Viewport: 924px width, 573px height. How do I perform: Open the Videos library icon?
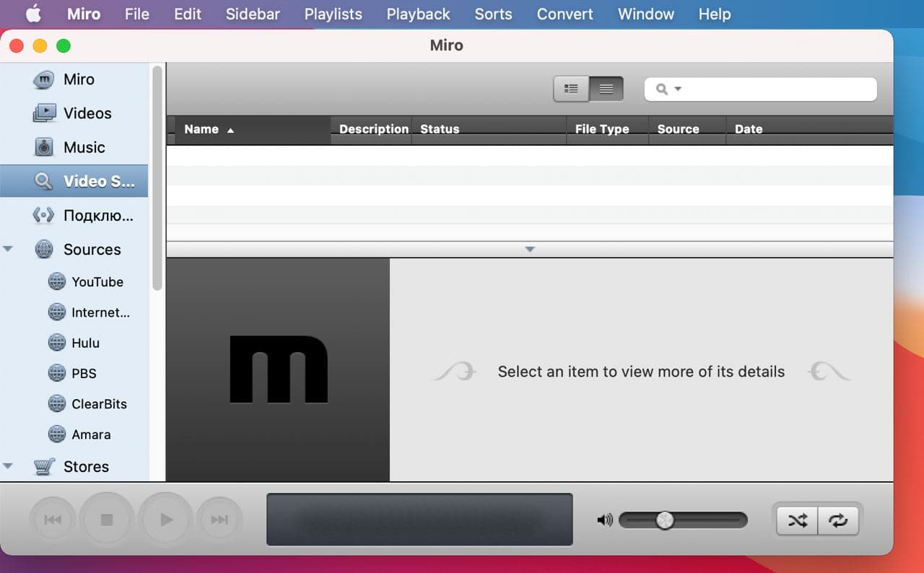point(44,113)
